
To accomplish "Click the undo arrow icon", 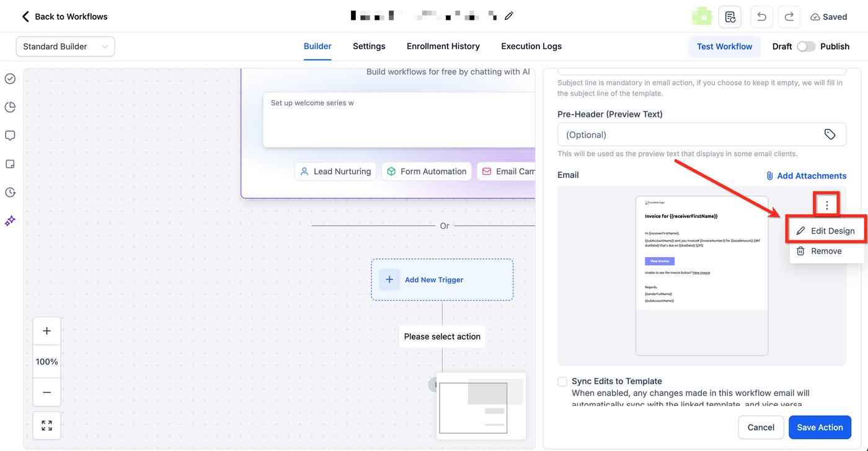I will click(x=761, y=17).
